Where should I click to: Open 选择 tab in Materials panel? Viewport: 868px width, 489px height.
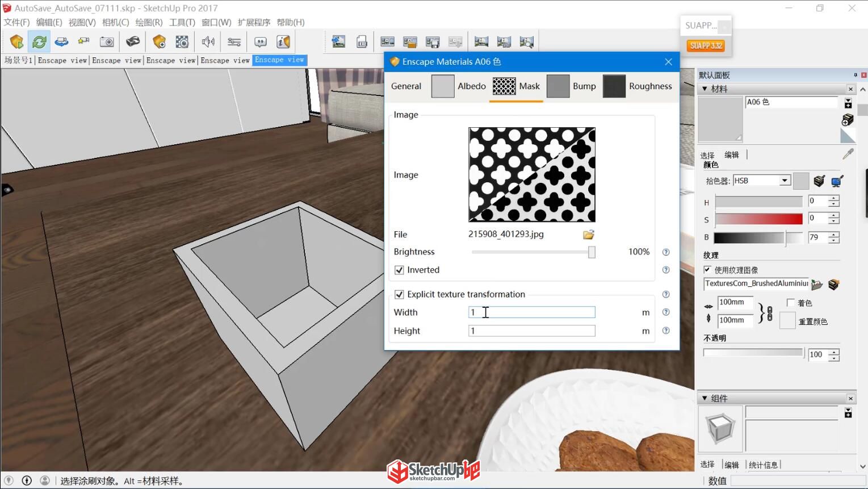click(707, 155)
